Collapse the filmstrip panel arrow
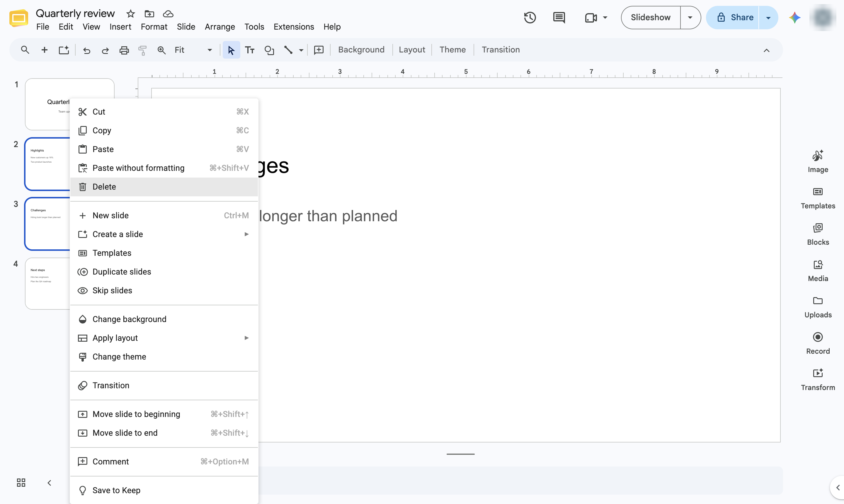The image size is (844, 504). 49,483
